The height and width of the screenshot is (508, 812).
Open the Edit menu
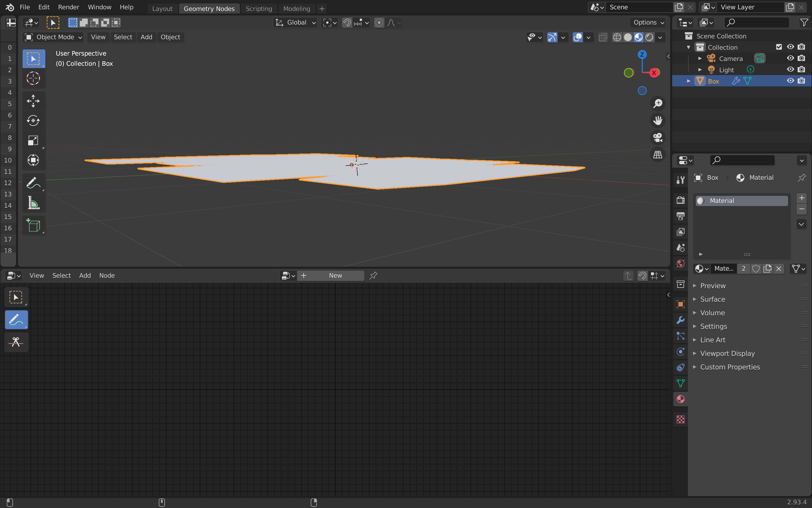(x=44, y=7)
